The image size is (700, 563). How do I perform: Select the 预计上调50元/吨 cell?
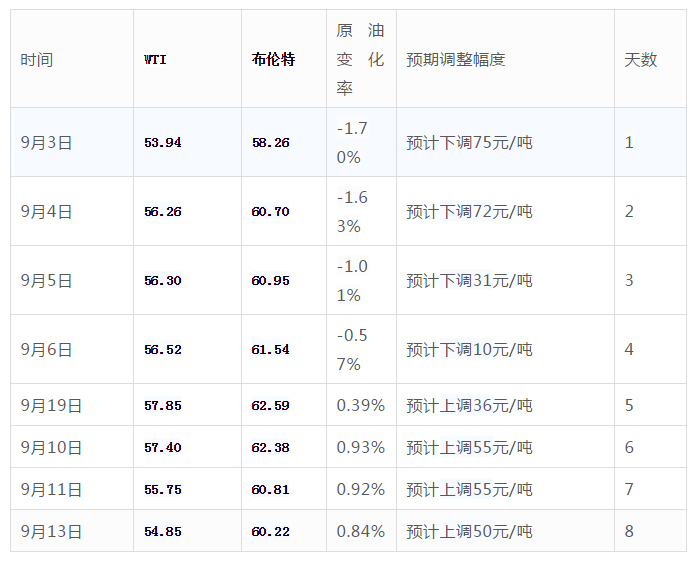click(x=469, y=531)
